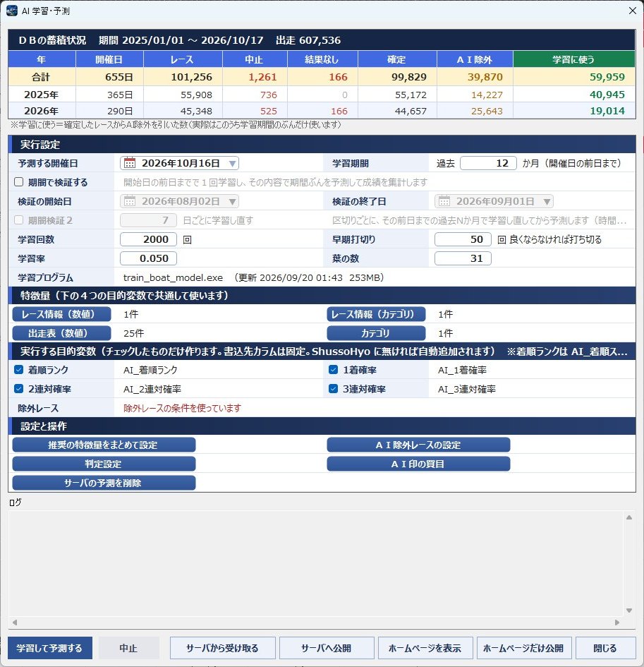Click the app icon in title bar
The image size is (644, 667).
12,11
